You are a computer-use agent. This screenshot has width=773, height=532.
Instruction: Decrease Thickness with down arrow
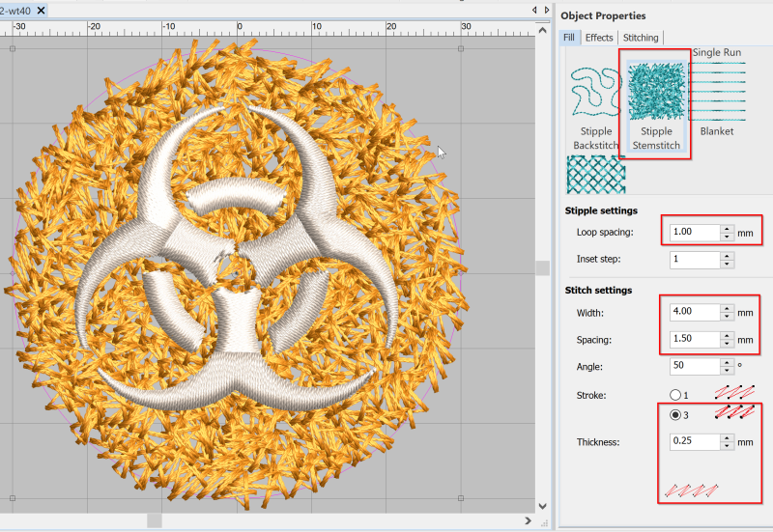(728, 446)
